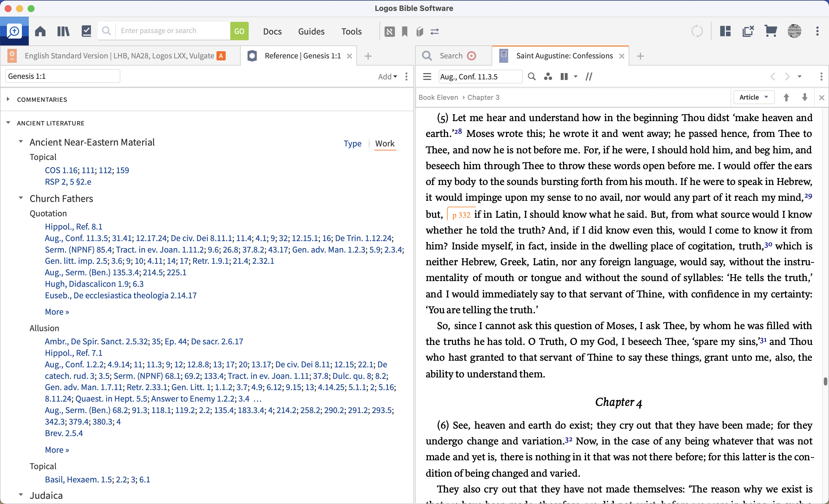Open the Layouts icon in toolbar

725,31
